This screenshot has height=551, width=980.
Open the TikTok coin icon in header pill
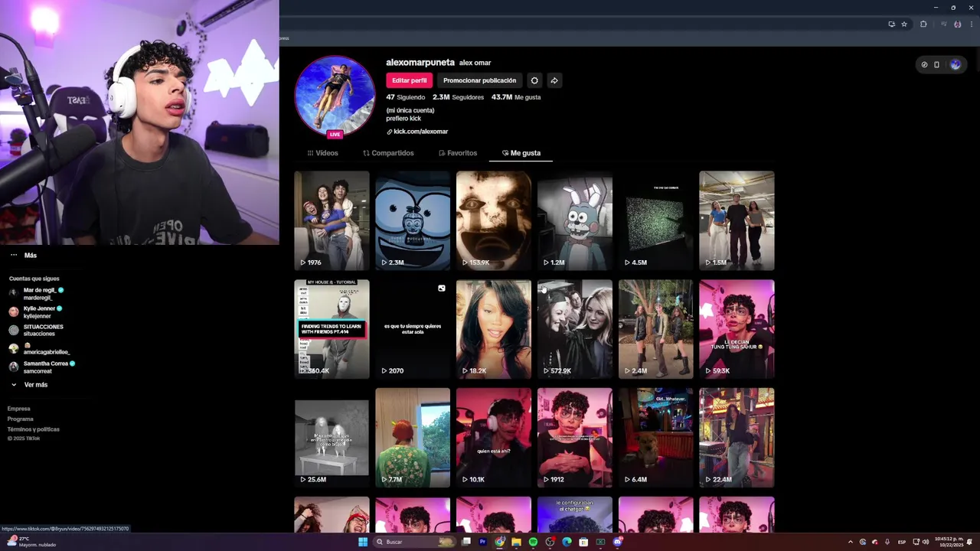pos(924,65)
